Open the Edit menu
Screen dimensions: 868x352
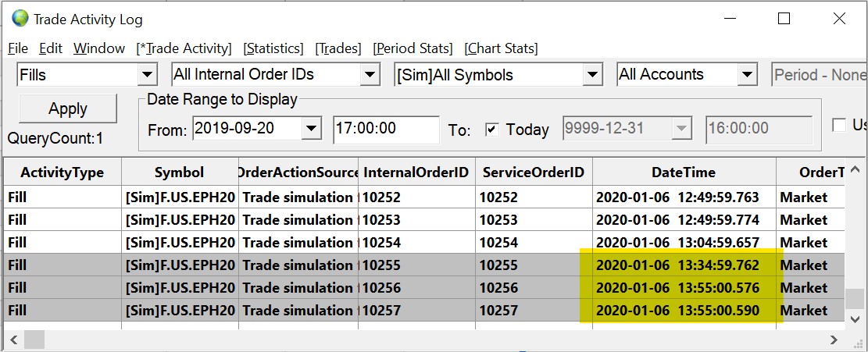tap(51, 48)
